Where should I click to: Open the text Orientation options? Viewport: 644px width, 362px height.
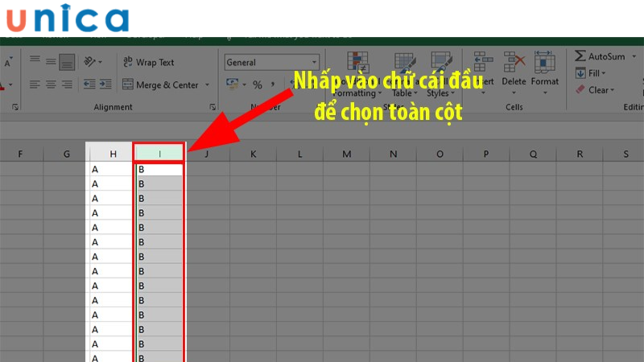point(89,62)
